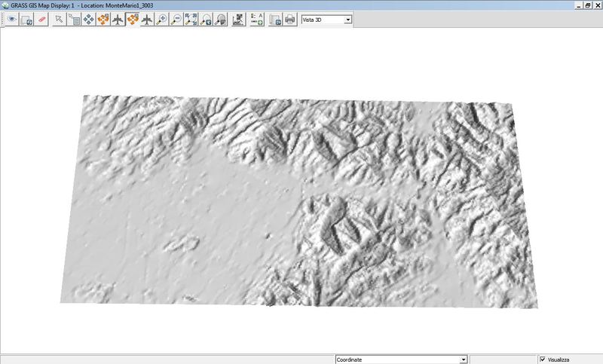603x364 pixels.
Task: Click the Add map elements icon
Action: point(256,20)
